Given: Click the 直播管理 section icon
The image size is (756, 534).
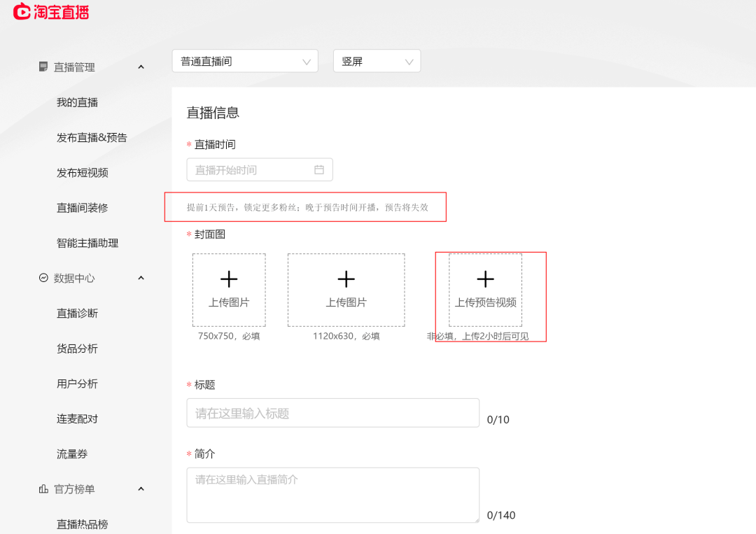Looking at the screenshot, I should click(43, 66).
